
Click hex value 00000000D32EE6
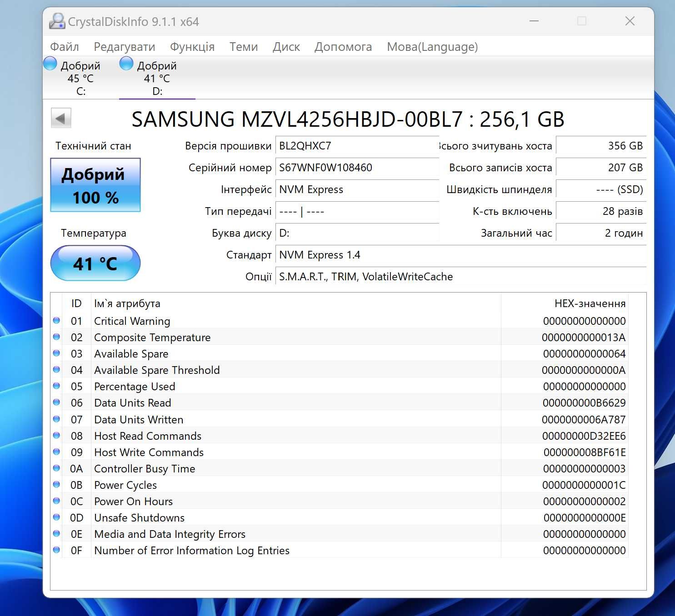[584, 436]
